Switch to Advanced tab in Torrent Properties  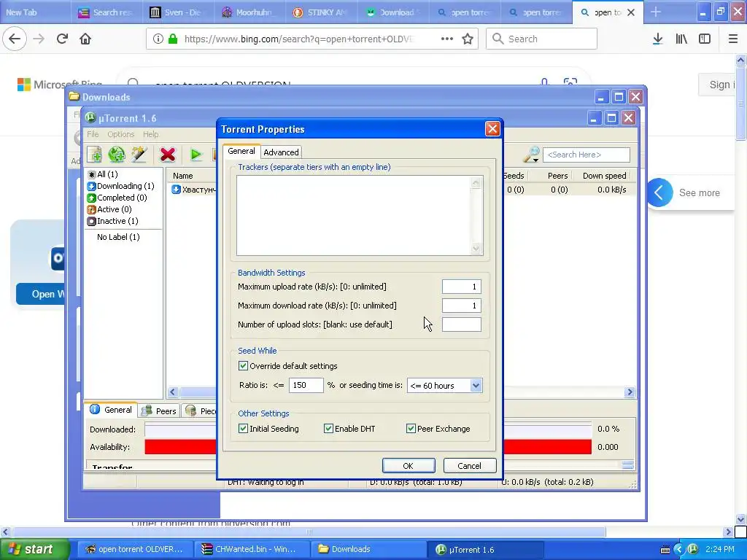[281, 152]
